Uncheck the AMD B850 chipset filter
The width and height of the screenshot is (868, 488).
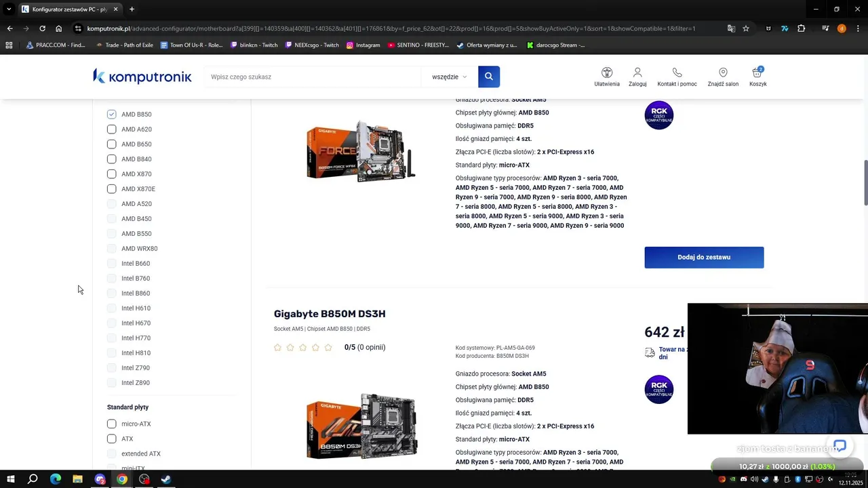coord(111,115)
